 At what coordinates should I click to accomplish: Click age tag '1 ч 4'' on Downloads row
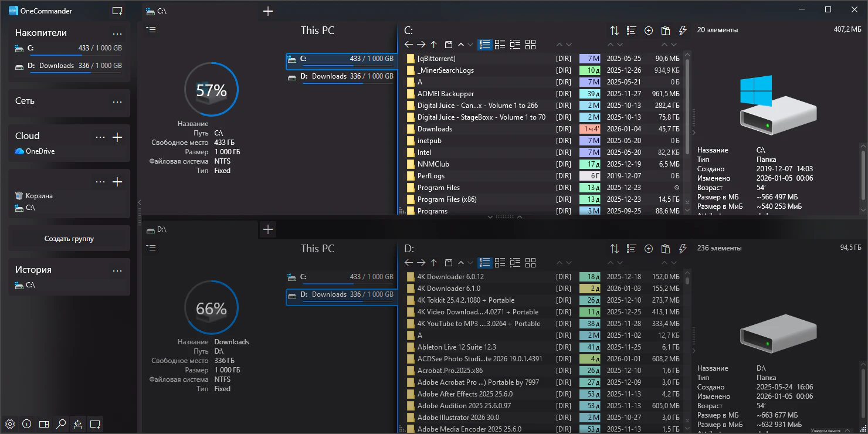[x=590, y=129]
